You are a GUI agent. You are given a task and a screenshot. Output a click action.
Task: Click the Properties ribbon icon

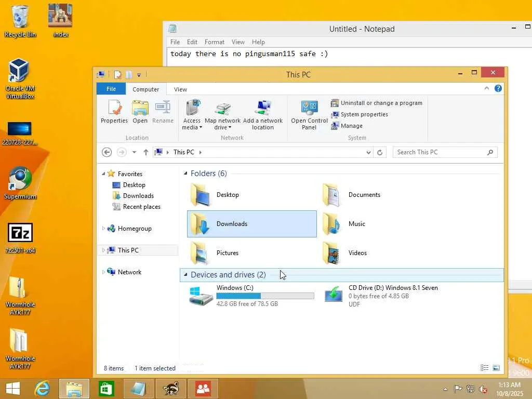click(x=114, y=112)
